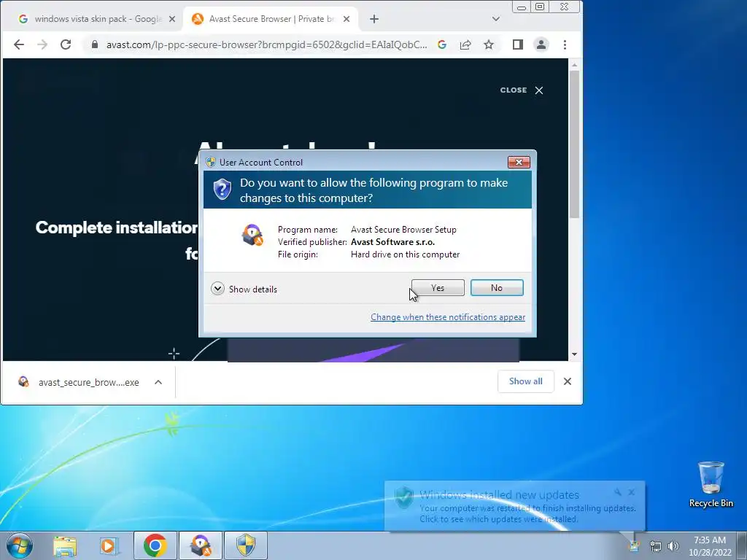The width and height of the screenshot is (747, 560).
Task: Click CLOSE on the Avast overlay
Action: tap(522, 90)
